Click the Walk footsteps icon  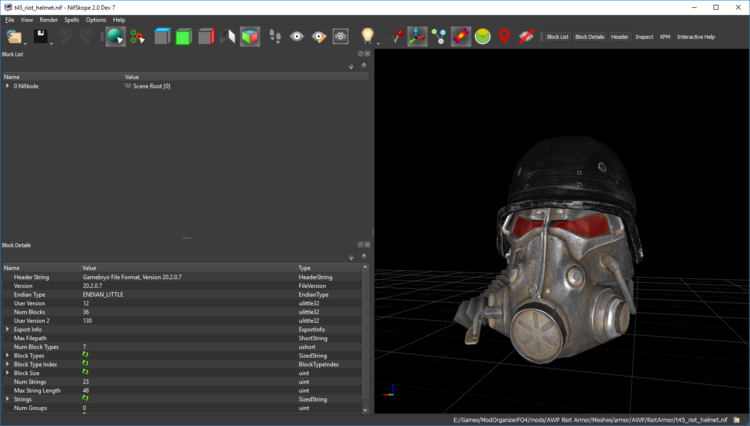[x=275, y=37]
